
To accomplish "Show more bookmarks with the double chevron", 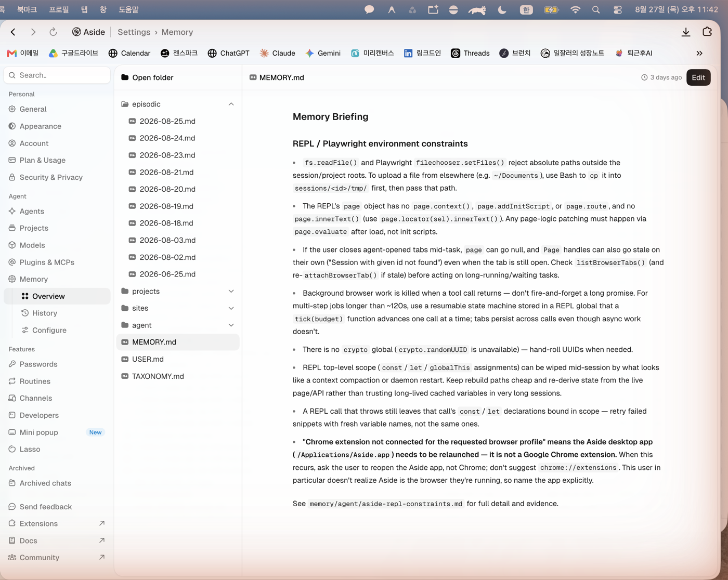I will point(699,53).
